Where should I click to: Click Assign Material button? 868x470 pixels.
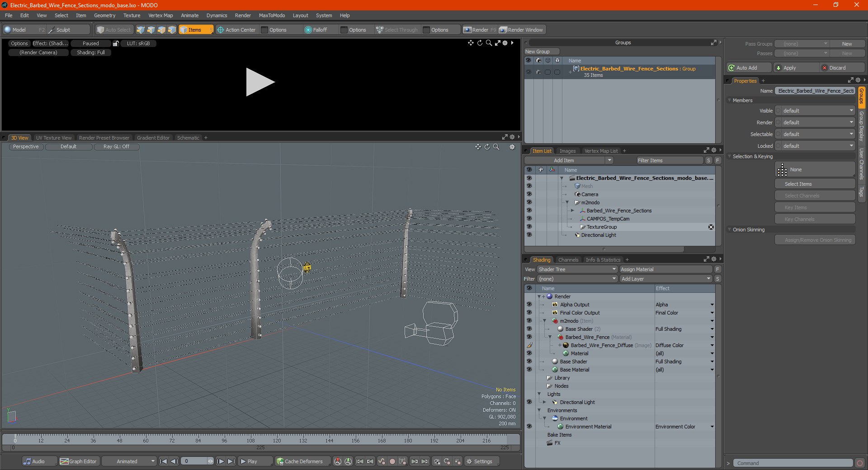pos(666,269)
